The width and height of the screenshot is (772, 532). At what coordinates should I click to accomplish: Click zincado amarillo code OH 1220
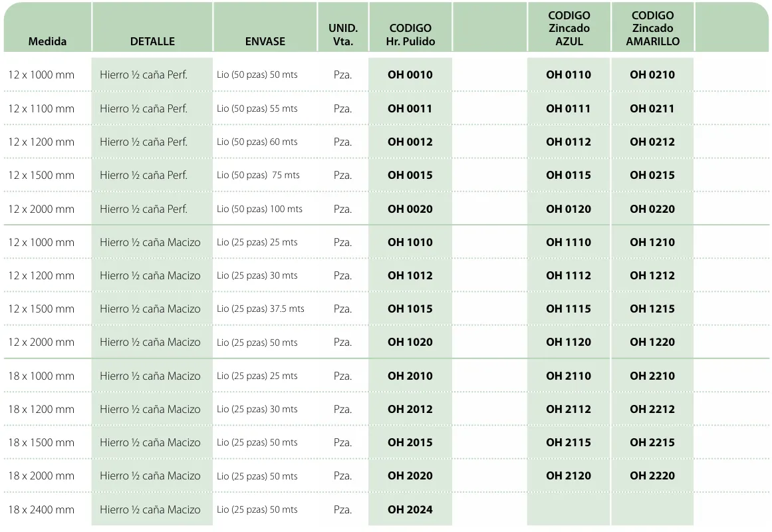pos(652,342)
